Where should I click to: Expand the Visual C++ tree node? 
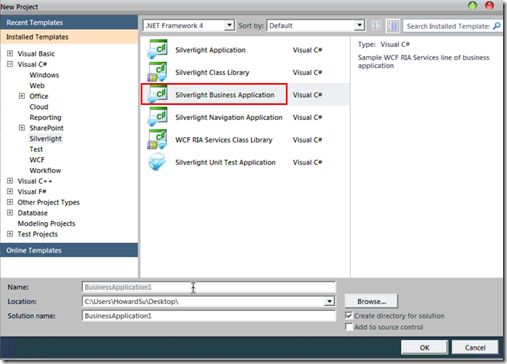[10, 181]
